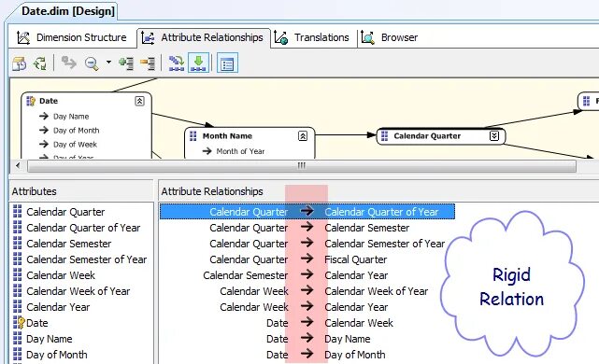Select Calendar Week of Year in Attributes list
Viewport: 599px width, 364px height.
(78, 291)
